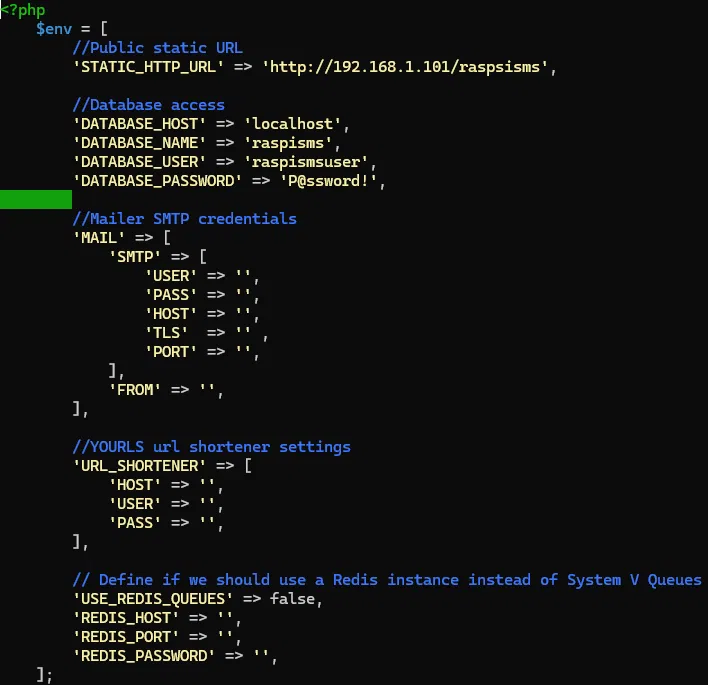Click the Public static URL comment
The image size is (708, 685).
(157, 48)
